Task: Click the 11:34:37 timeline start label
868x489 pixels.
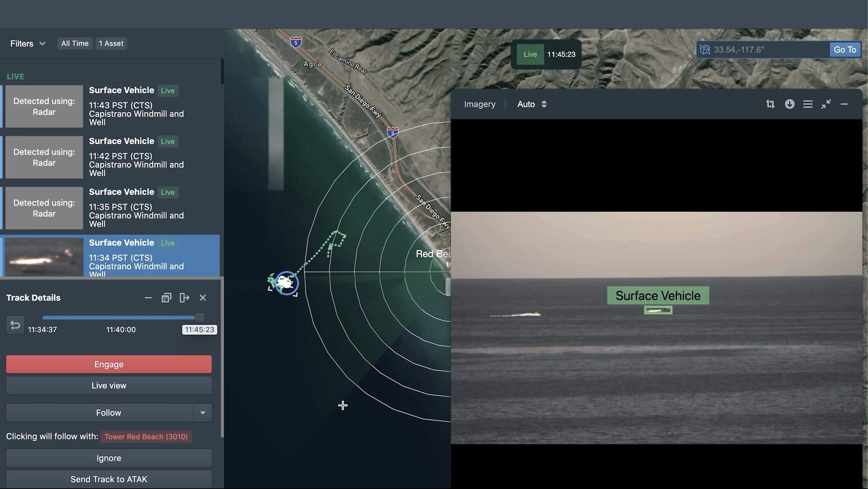Action: click(x=42, y=330)
